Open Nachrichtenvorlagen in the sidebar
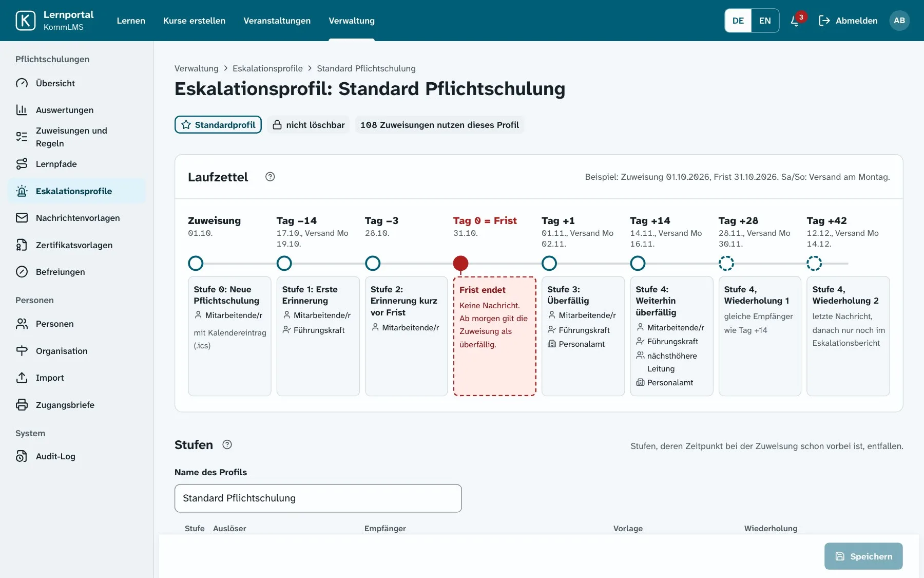The height and width of the screenshot is (578, 924). [77, 218]
